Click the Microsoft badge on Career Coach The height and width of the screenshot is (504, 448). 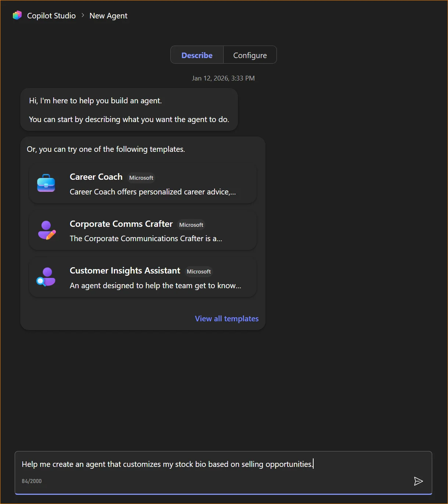click(141, 178)
